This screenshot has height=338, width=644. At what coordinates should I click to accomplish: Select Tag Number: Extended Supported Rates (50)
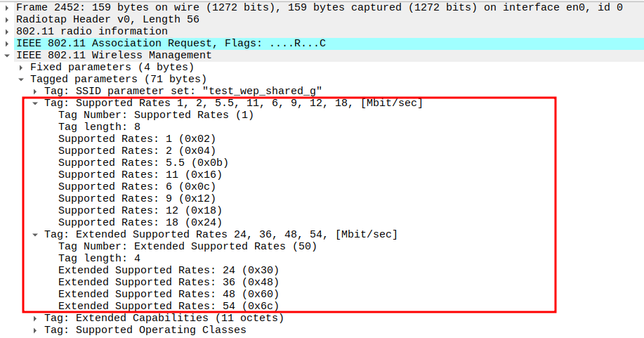click(x=188, y=247)
